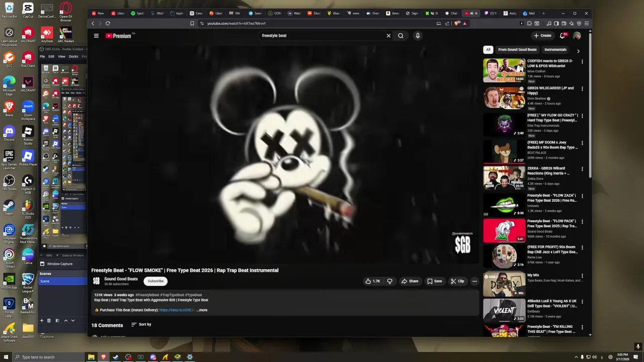
Task: Bookmark this page in address bar
Action: [x=192, y=23]
